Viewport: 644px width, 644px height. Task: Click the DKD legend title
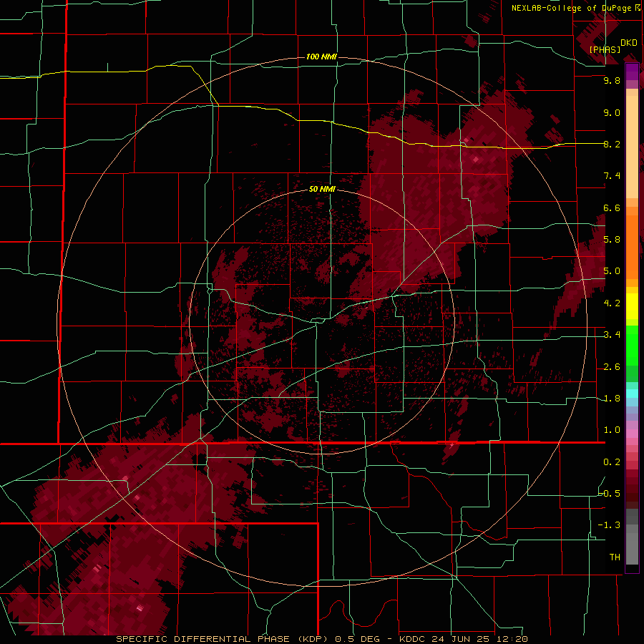[628, 43]
